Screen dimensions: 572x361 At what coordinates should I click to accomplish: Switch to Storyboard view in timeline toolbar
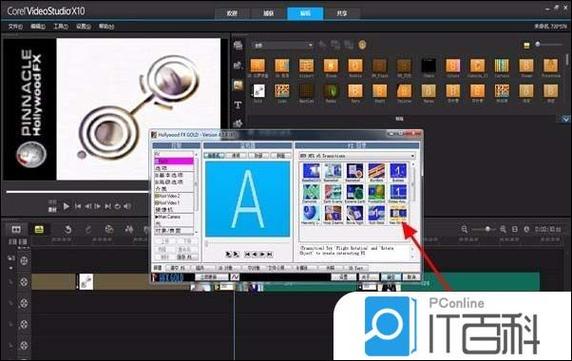click(x=16, y=229)
